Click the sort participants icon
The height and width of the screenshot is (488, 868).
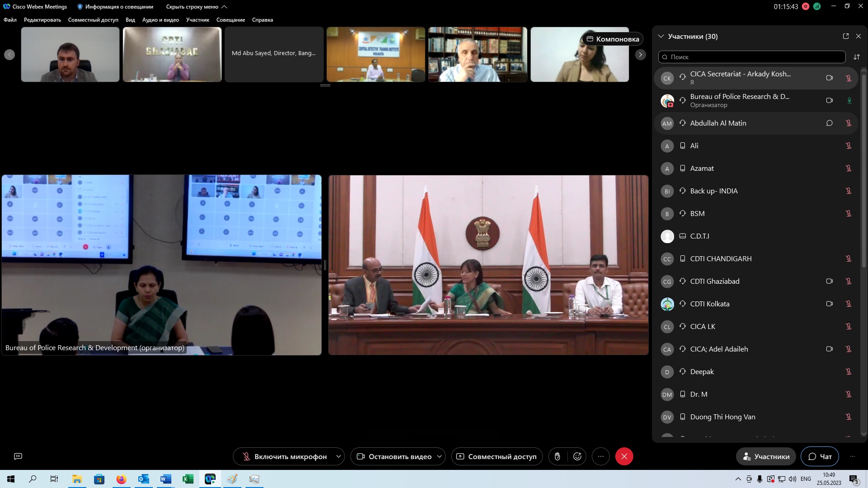(856, 57)
